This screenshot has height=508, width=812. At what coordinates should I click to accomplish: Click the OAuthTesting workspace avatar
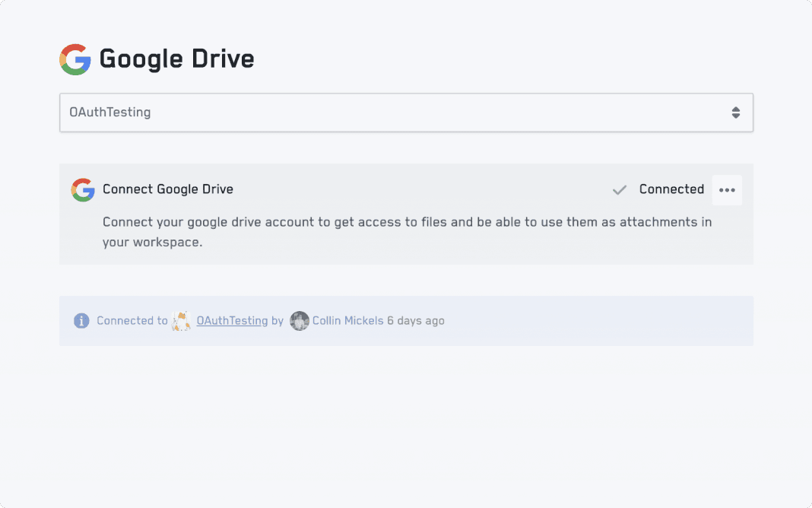tap(181, 321)
